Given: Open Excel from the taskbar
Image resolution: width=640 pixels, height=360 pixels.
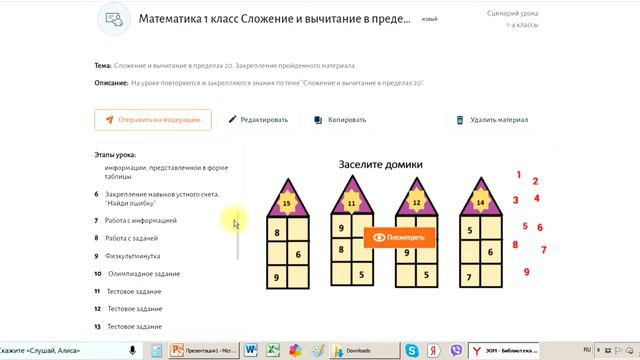Looking at the screenshot, I should point(273,350).
